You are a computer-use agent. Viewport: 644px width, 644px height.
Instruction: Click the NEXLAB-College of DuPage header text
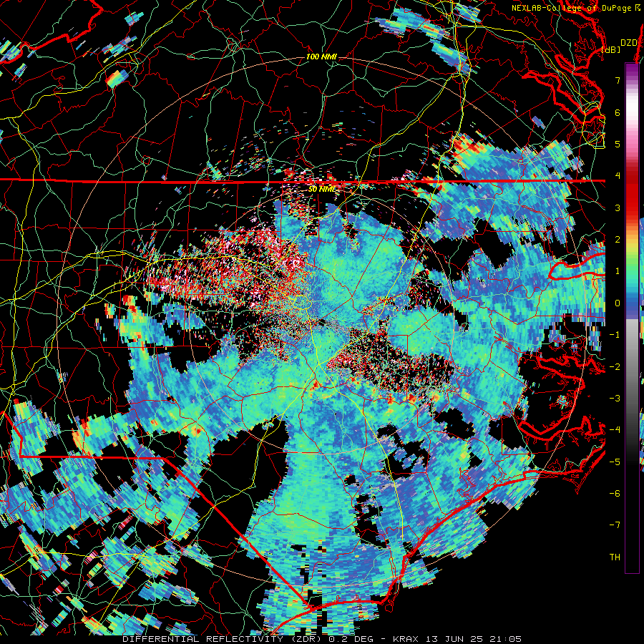click(x=576, y=8)
